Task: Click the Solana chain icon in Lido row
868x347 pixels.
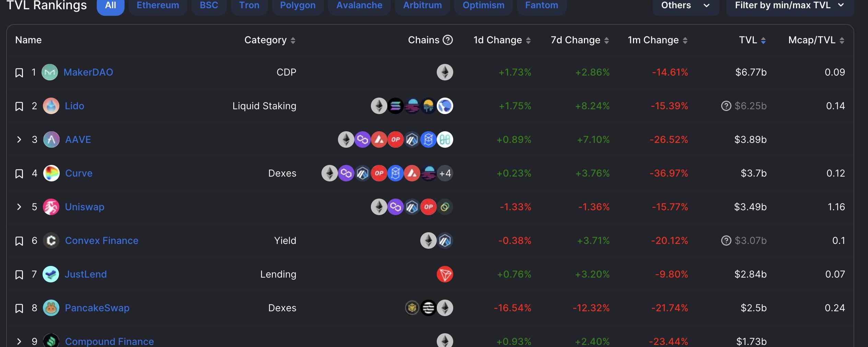Action: pos(396,106)
